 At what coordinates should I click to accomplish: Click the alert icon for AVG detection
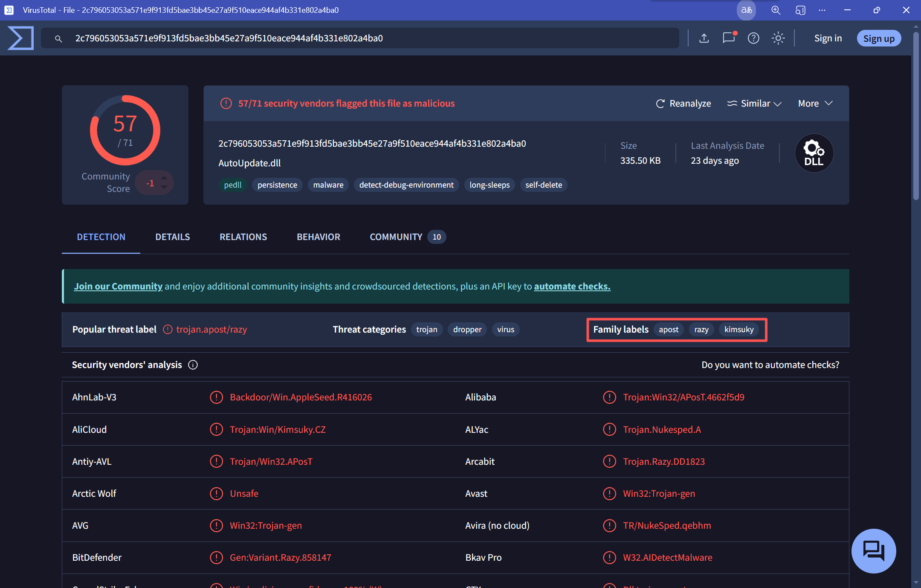point(217,525)
